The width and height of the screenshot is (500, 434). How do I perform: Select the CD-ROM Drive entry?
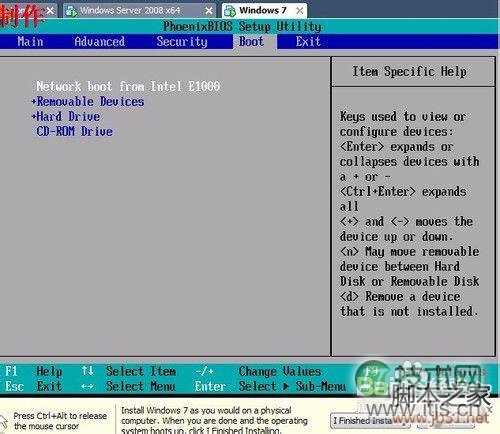point(74,131)
